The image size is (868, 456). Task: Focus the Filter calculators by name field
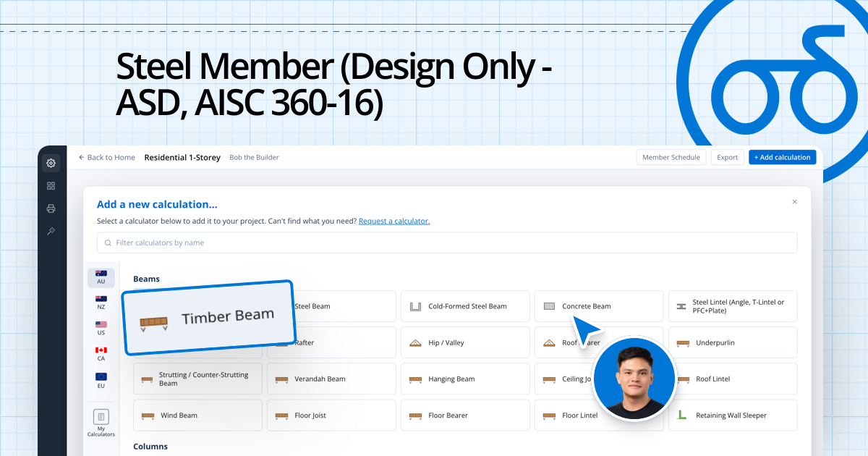click(447, 242)
